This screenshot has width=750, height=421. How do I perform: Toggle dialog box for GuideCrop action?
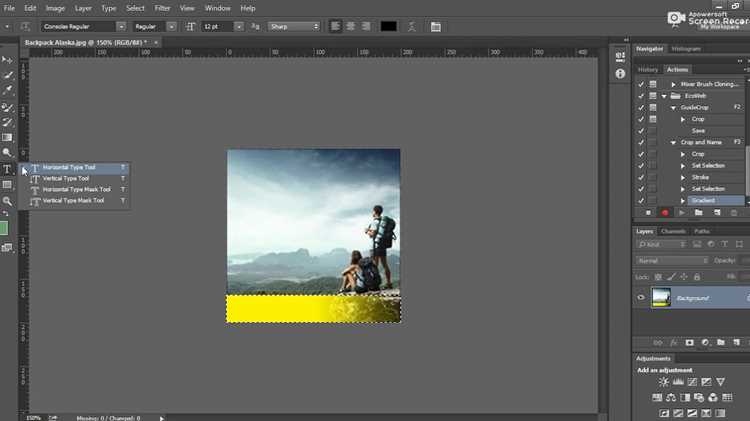[x=653, y=108]
